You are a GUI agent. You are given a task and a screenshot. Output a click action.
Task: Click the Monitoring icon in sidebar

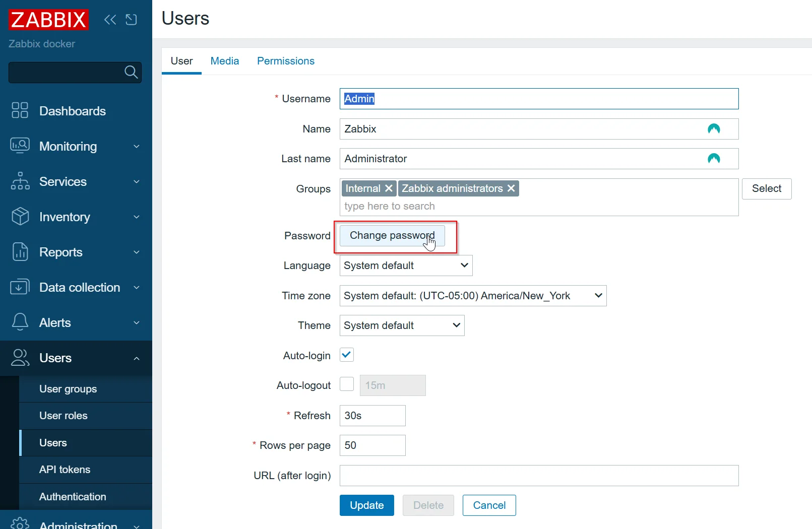pyautogui.click(x=20, y=146)
